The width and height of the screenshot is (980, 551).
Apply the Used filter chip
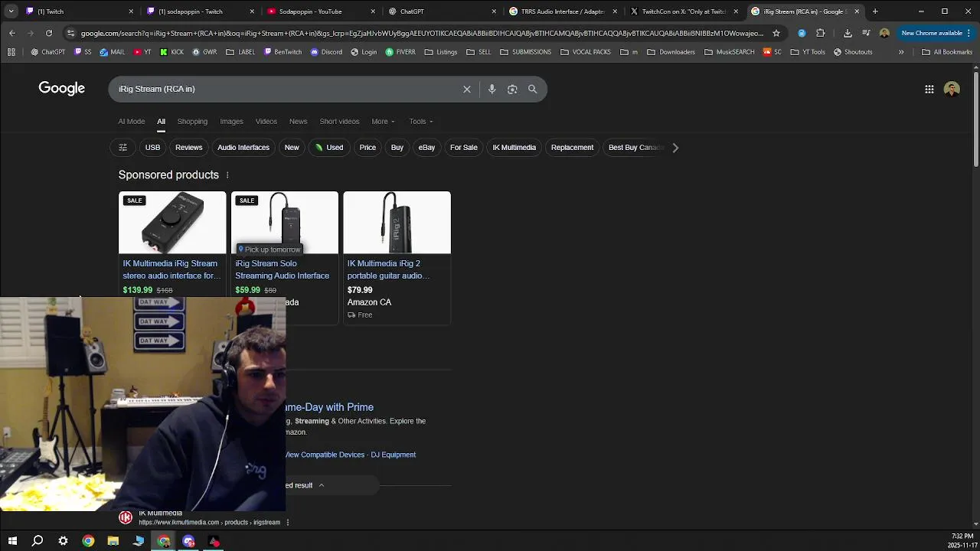click(x=329, y=148)
